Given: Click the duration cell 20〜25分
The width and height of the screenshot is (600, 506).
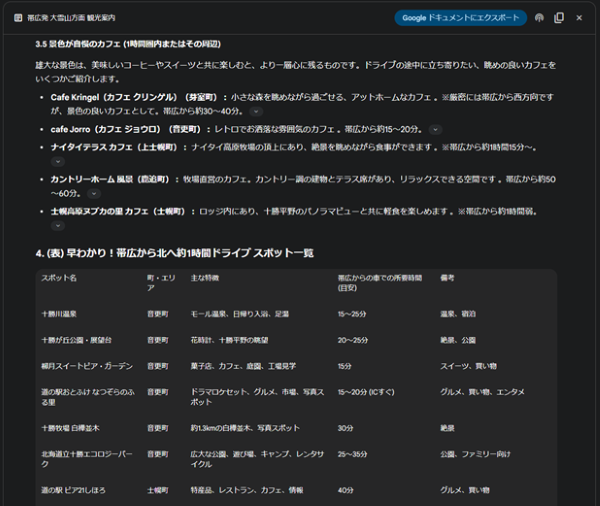Looking at the screenshot, I should point(353,340).
